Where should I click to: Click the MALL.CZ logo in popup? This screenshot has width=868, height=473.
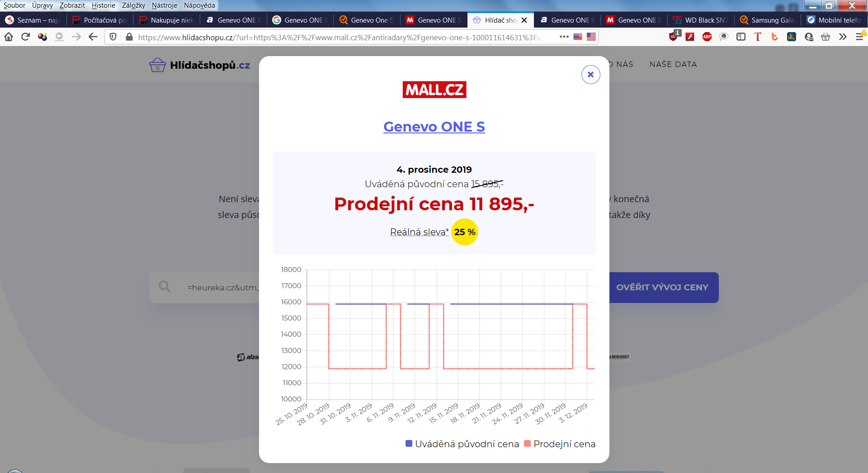[x=434, y=90]
